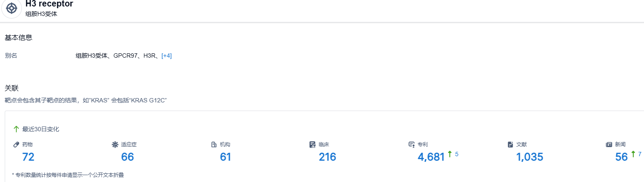Click the patent icon beside 专利
The height and width of the screenshot is (182, 644).
412,145
